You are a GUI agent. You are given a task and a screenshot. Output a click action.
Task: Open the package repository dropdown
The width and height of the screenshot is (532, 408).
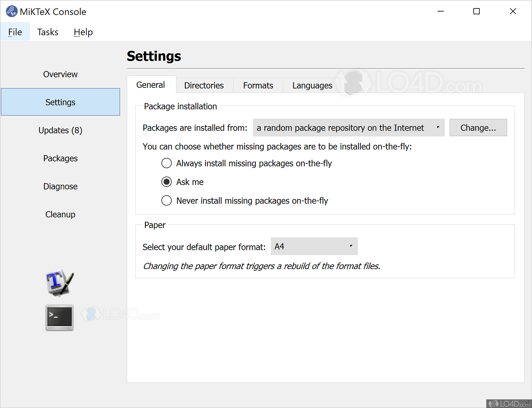[x=348, y=128]
